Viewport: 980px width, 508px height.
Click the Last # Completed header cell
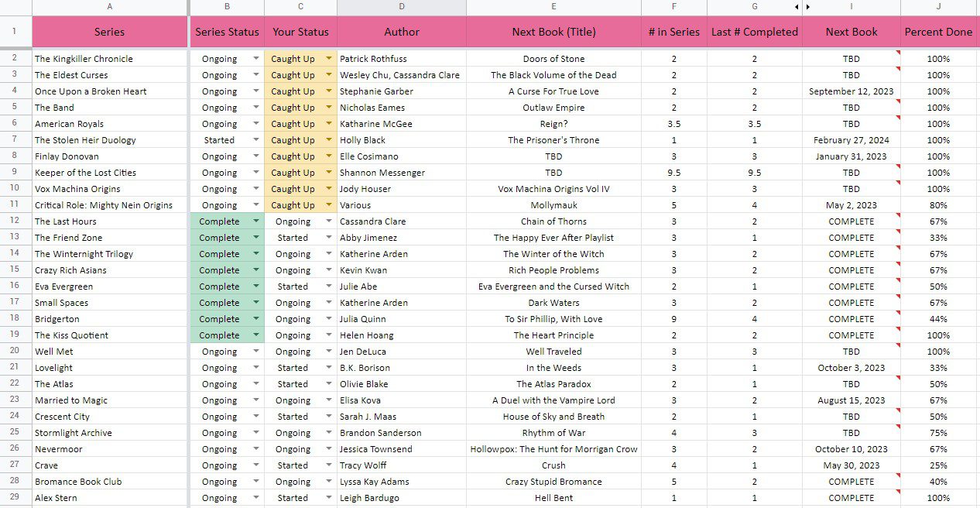[x=755, y=32]
